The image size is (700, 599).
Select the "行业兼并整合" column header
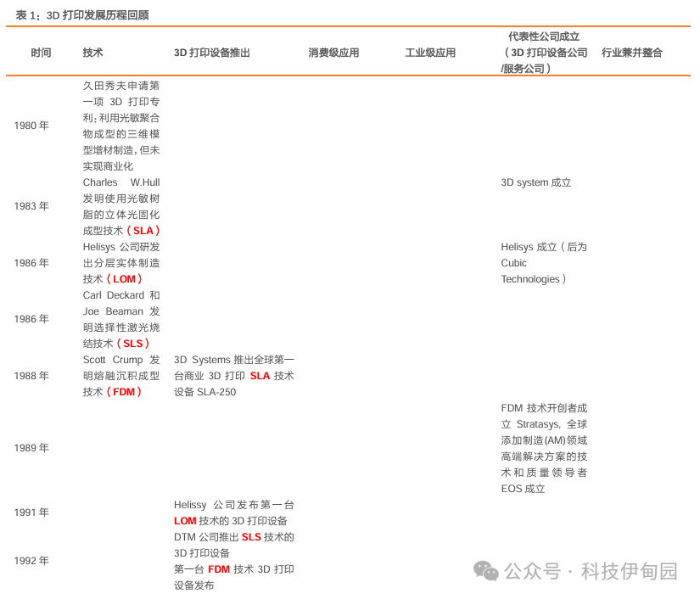[x=632, y=53]
